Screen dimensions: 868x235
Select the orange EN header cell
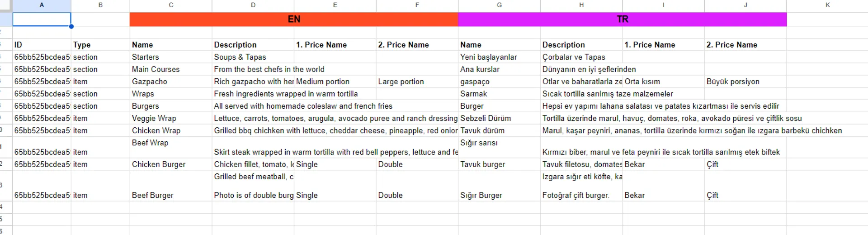294,19
